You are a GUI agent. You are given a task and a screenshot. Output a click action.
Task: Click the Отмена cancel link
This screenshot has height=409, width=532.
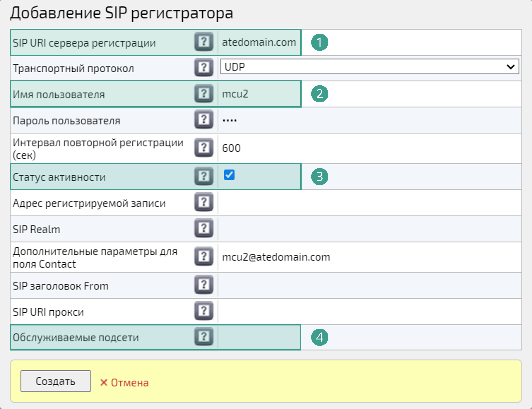(125, 382)
